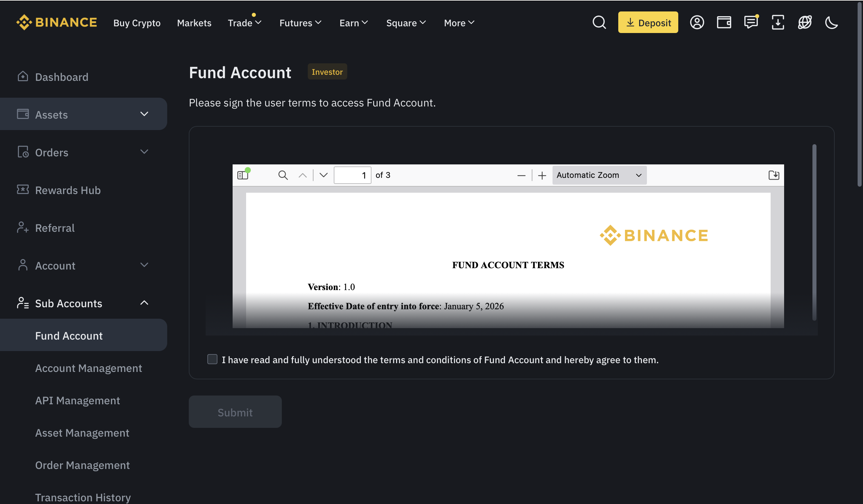Open the chat messages icon
The image size is (863, 504).
751,23
